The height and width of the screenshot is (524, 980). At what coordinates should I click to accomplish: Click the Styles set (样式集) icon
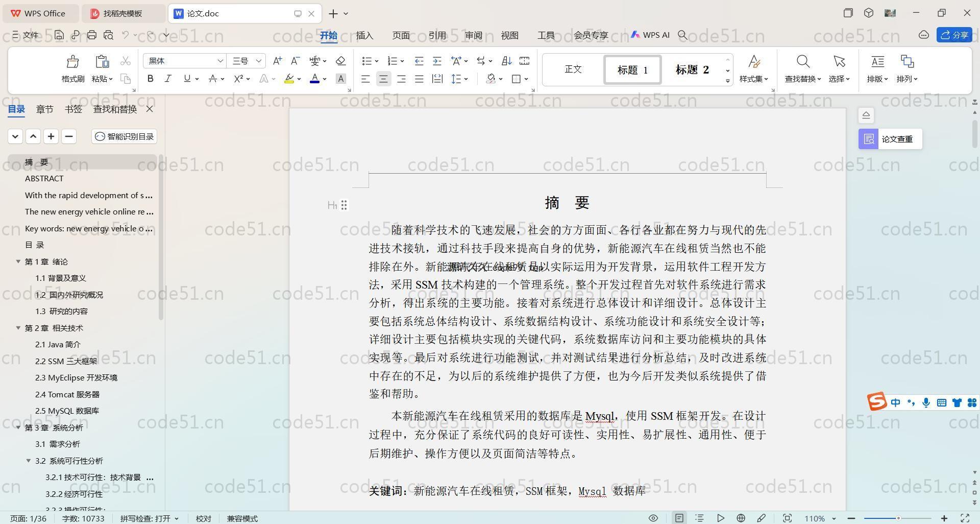click(754, 62)
